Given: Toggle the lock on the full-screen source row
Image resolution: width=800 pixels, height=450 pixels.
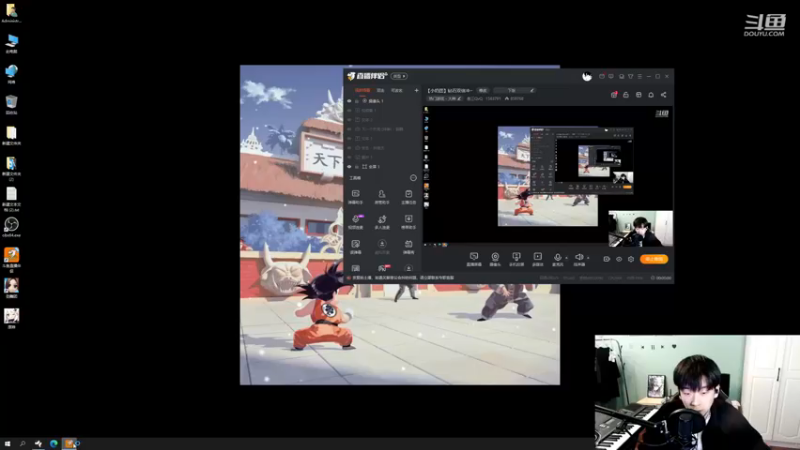Looking at the screenshot, I should 357,167.
